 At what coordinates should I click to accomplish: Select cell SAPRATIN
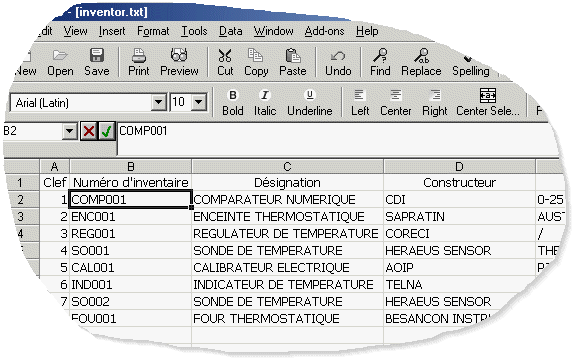[x=459, y=217]
